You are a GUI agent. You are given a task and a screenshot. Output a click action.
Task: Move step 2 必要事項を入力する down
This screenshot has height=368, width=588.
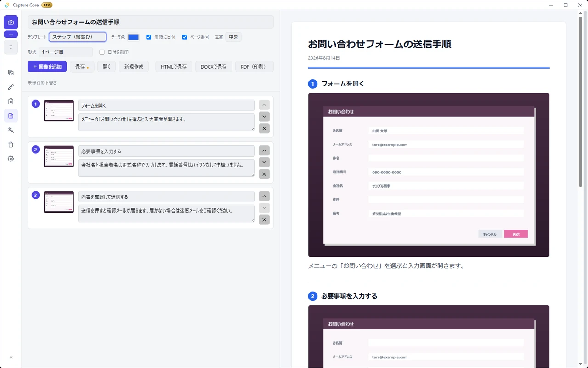click(264, 162)
